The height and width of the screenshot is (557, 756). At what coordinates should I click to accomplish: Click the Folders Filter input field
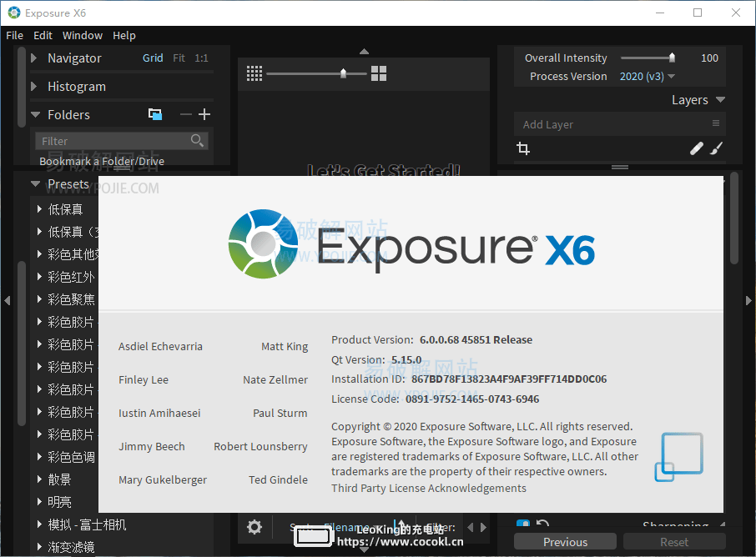click(122, 141)
